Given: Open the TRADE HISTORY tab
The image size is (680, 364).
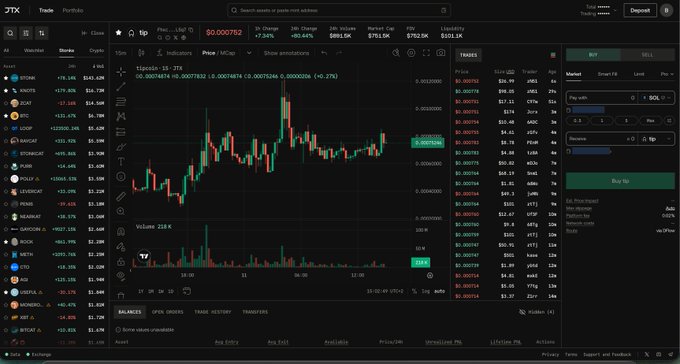Looking at the screenshot, I should pyautogui.click(x=212, y=312).
